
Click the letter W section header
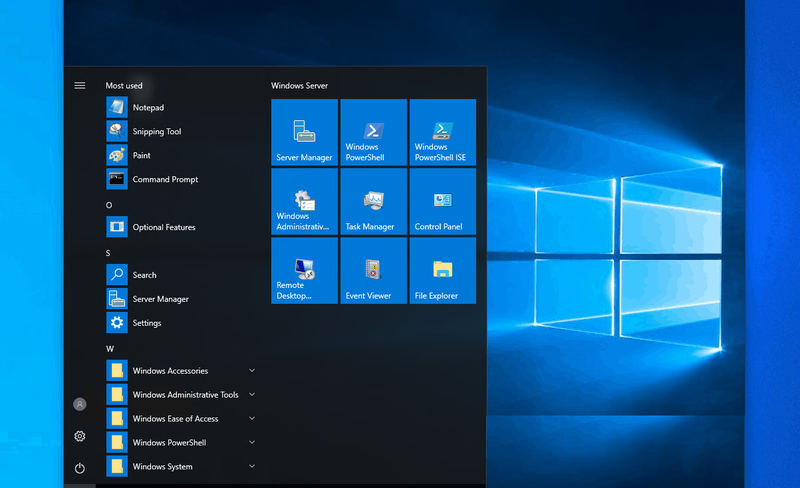pos(110,349)
